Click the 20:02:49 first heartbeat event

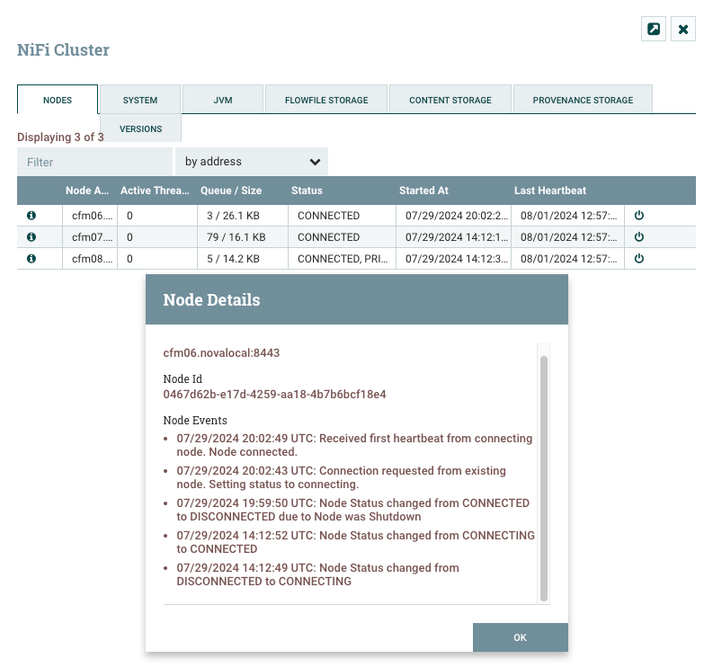354,445
